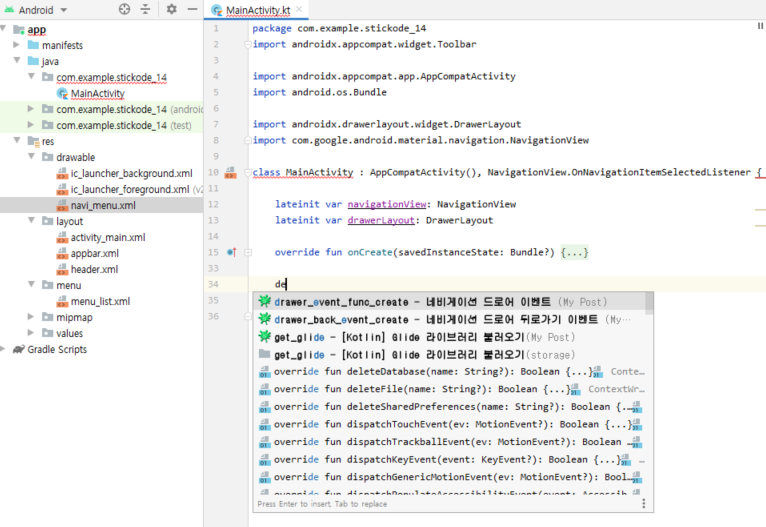
Task: Expand the mipmap folder
Action: point(31,316)
